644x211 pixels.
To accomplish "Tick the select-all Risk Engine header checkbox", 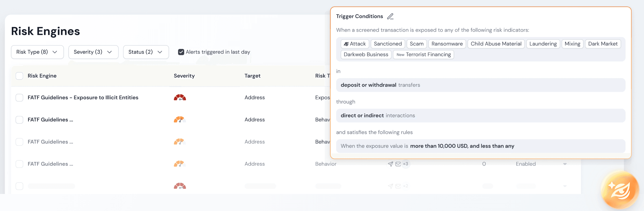I will (19, 76).
